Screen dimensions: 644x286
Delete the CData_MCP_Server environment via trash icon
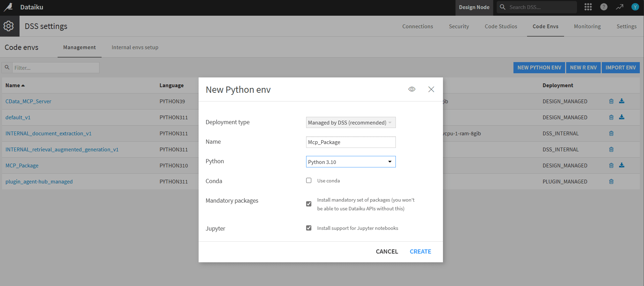[611, 101]
